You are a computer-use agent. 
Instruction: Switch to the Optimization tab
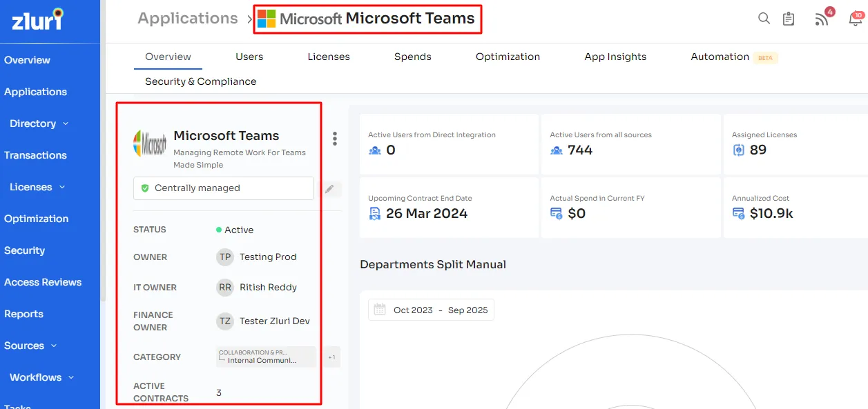point(508,57)
